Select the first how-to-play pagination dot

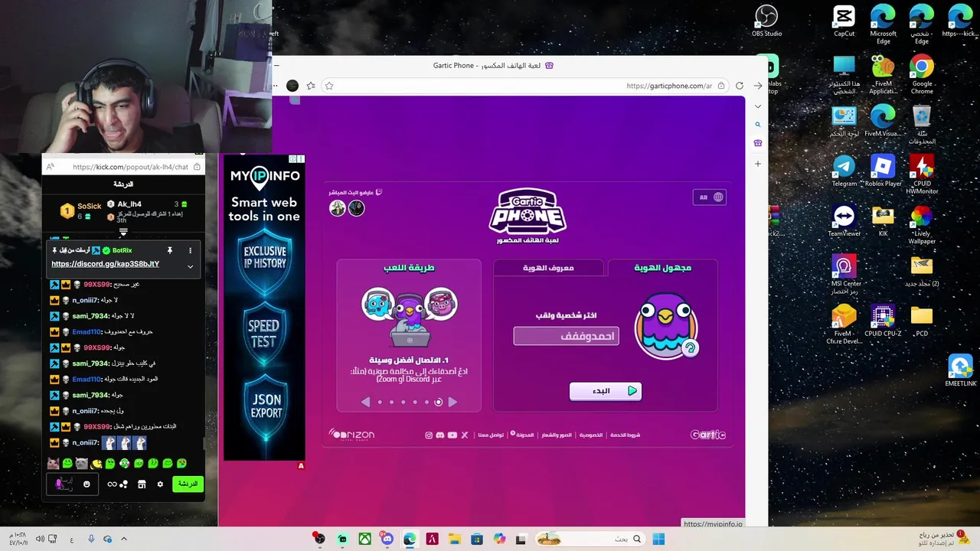(x=380, y=402)
